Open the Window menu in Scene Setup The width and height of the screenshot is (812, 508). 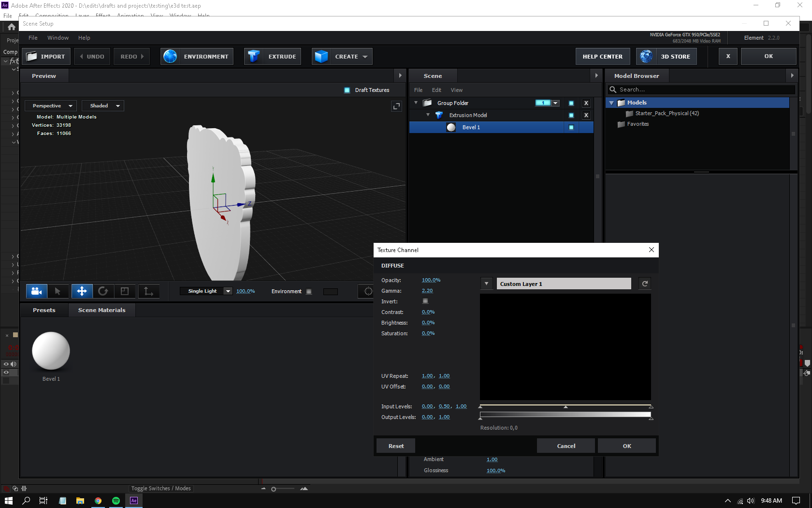pyautogui.click(x=58, y=37)
